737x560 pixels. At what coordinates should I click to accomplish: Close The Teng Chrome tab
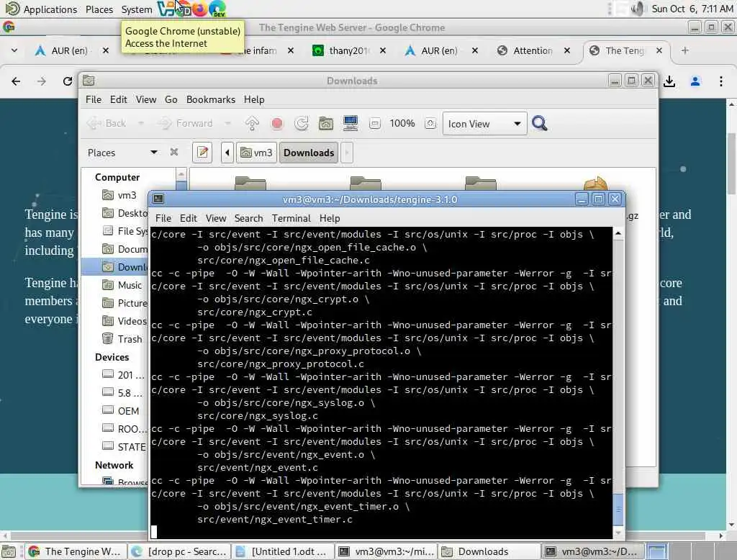tap(659, 50)
